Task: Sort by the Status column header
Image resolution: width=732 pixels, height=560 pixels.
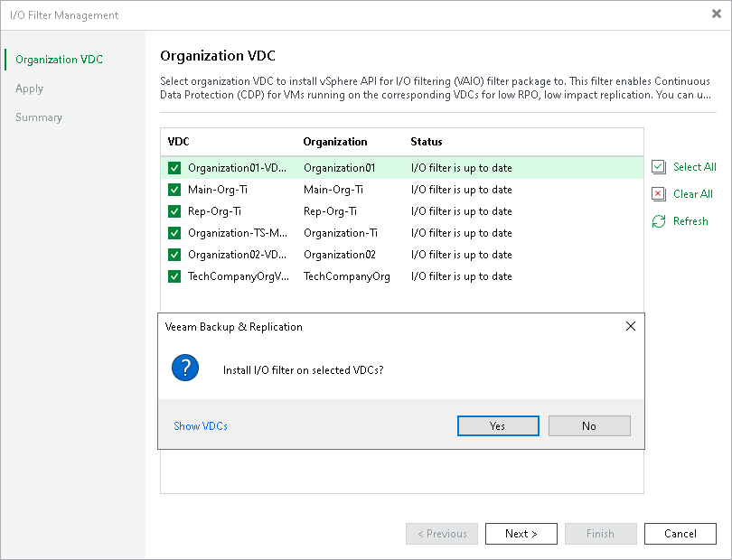Action: (427, 142)
